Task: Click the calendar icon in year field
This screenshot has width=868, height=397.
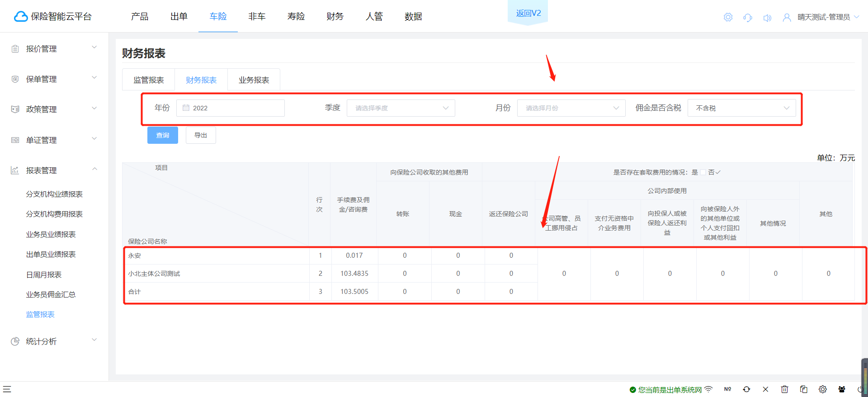Action: 186,108
